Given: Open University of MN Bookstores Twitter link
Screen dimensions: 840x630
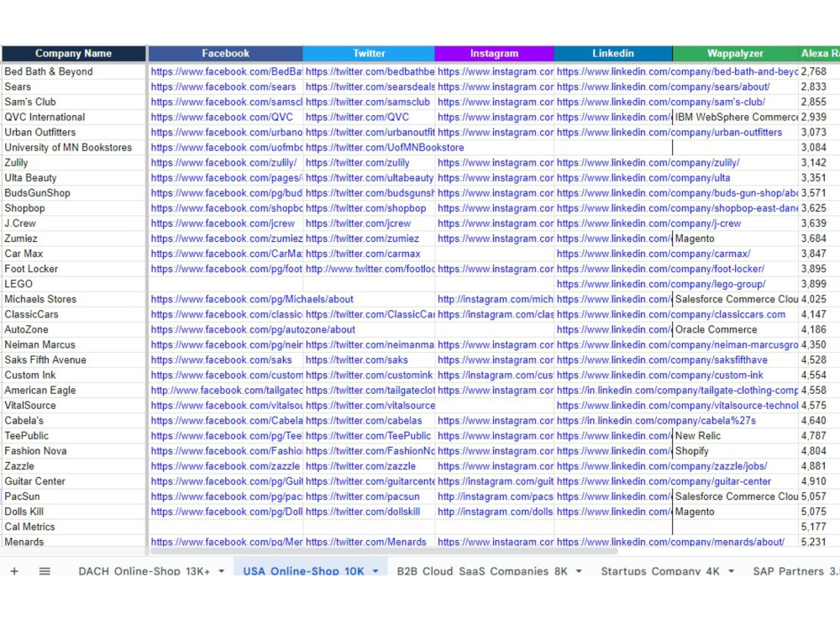Looking at the screenshot, I should pos(385,147).
